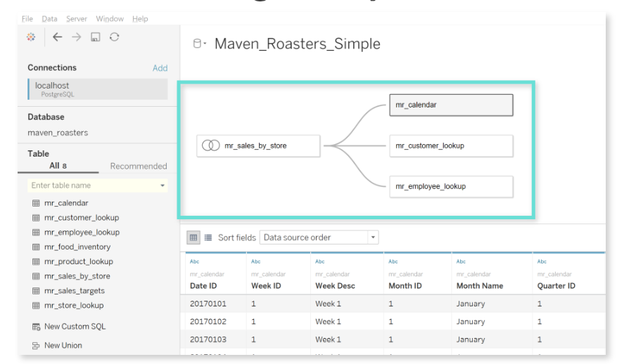Click the table icon beside mr_food_inventory
Screen dimensions: 636x364
tap(36, 247)
